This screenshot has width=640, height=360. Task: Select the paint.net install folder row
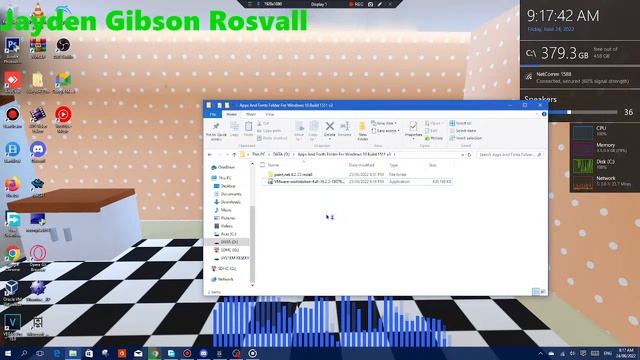point(356,174)
